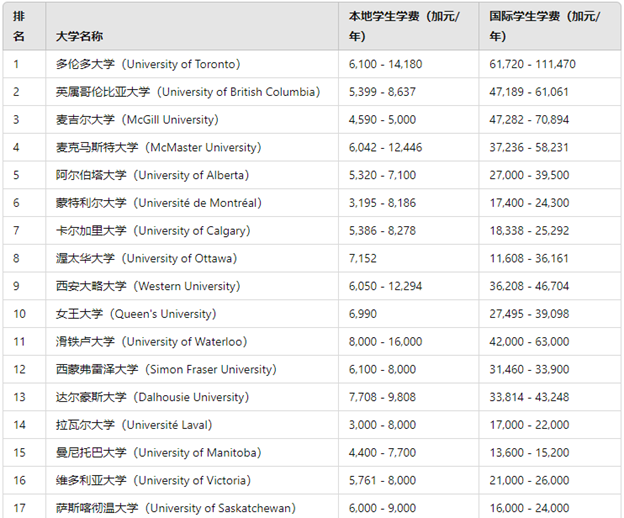Click rank number 10 cell

[x=24, y=314]
